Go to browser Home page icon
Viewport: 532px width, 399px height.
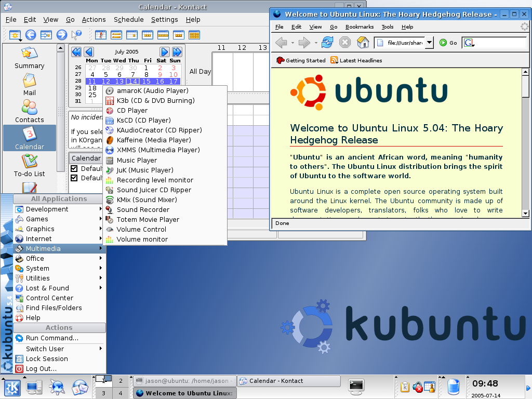point(363,43)
